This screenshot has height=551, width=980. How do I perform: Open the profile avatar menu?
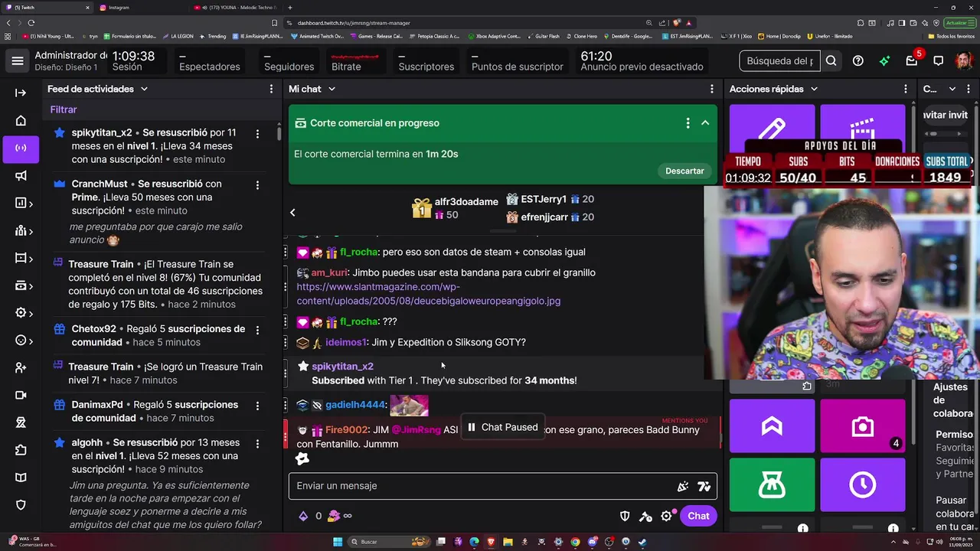pyautogui.click(x=964, y=60)
